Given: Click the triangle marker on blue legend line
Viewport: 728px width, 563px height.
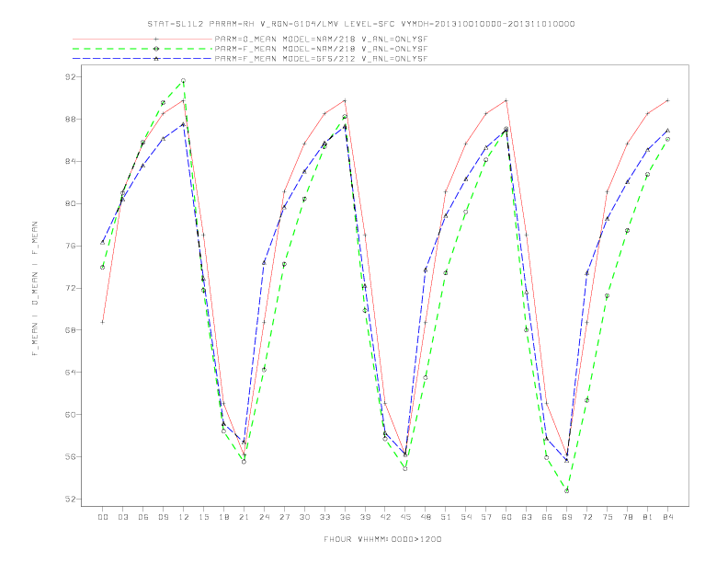Looking at the screenshot, I should [156, 59].
